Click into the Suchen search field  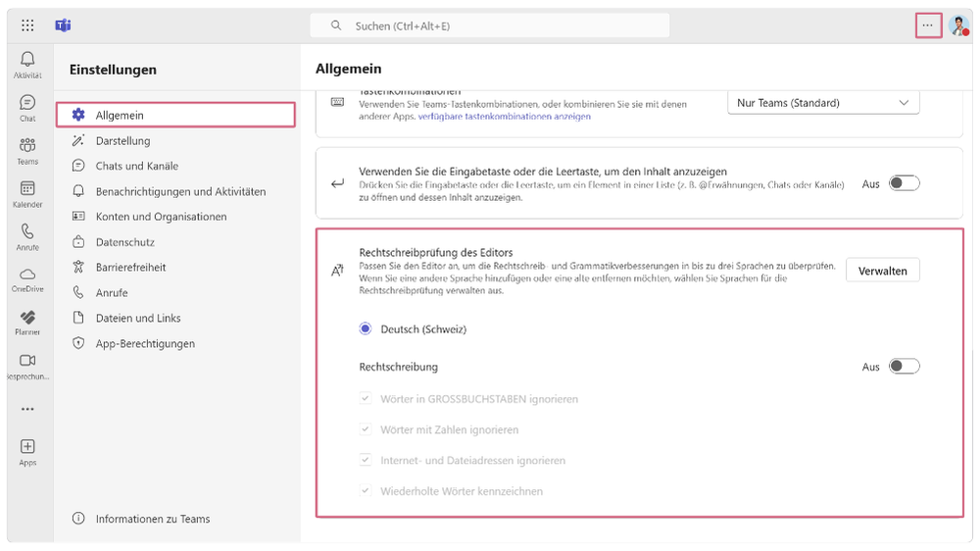tap(490, 25)
